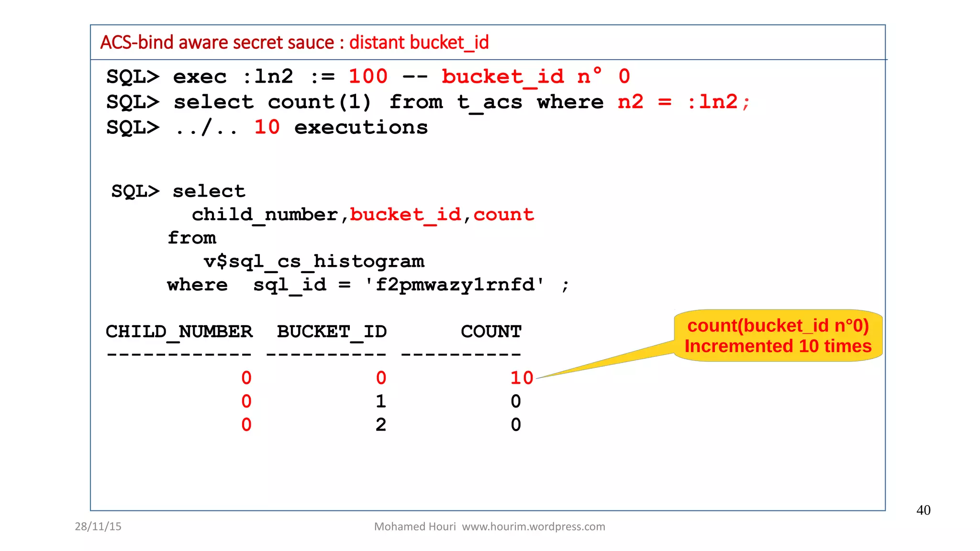Click the COUNT column header
This screenshot has height=551, width=980.
point(491,331)
